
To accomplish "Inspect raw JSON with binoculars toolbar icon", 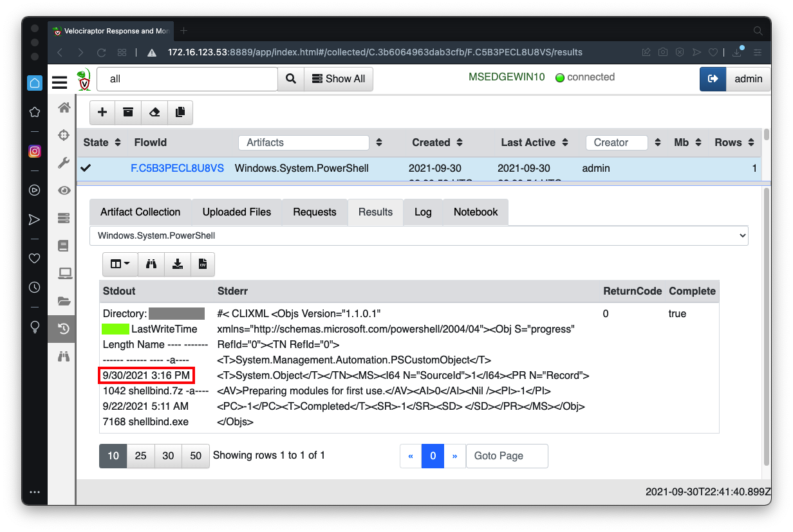I will click(151, 264).
